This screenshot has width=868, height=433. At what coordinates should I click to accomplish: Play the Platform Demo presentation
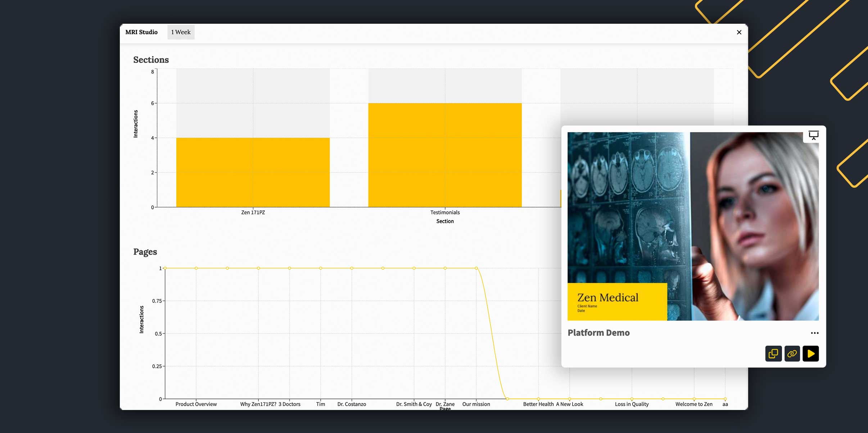[x=811, y=354]
